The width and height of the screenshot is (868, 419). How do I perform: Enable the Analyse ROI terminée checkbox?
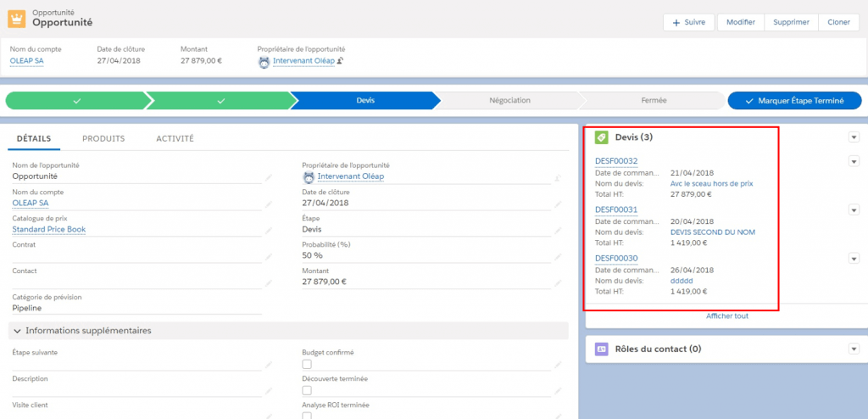click(x=308, y=416)
